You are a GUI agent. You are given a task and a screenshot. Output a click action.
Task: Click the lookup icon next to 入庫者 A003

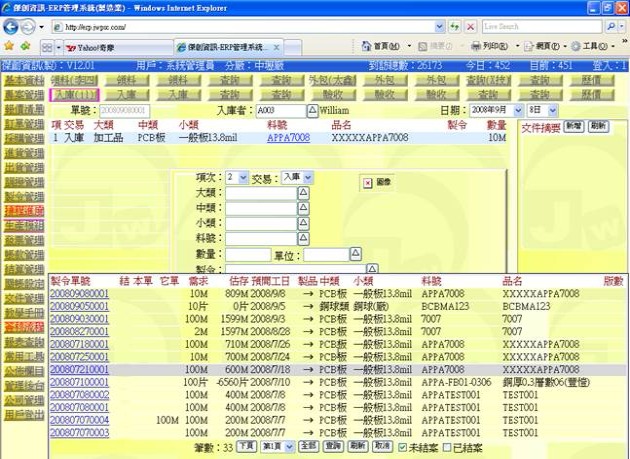coord(310,110)
